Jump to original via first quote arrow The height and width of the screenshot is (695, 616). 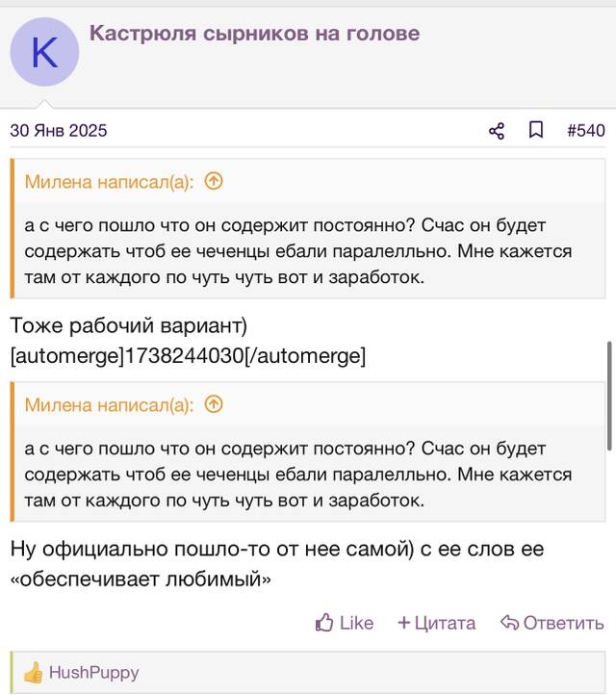pyautogui.click(x=214, y=181)
